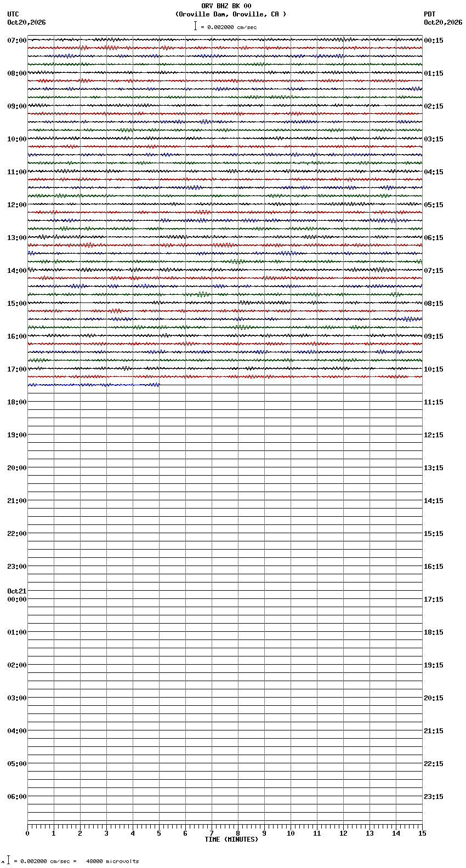Screen dimensions: 466x868
Task: Click the 17:00 UTC time label
Action: pyautogui.click(x=17, y=369)
